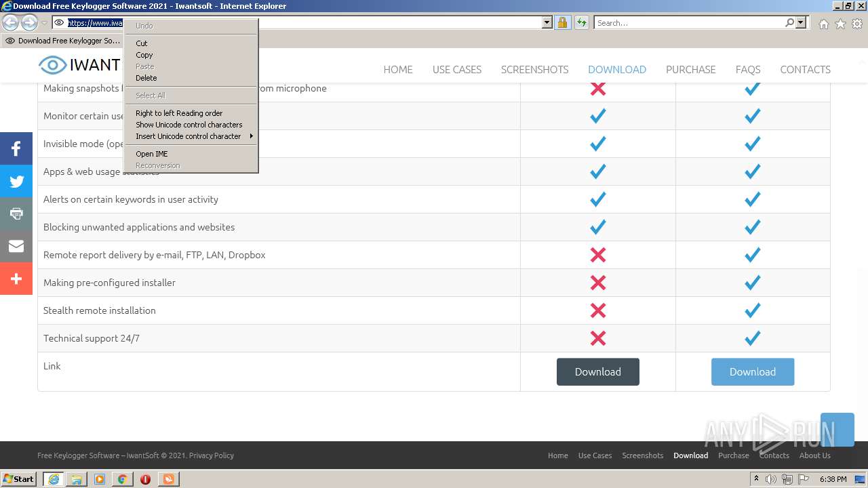Open the HOME navigation link
Screen dimensions: 868x488
tap(398, 69)
